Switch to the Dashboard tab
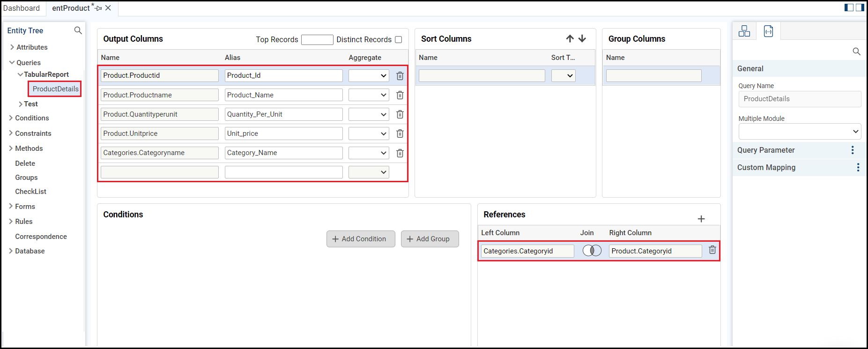 [22, 8]
